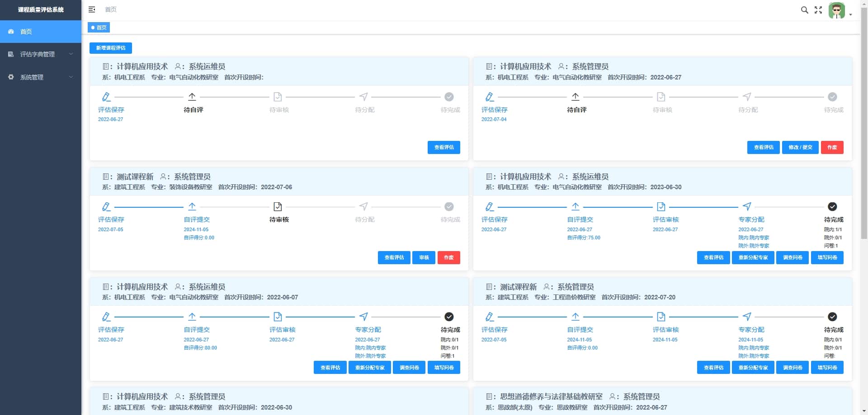The width and height of the screenshot is (868, 415).
Task: Go to 首页 in the left sidebar
Action: click(41, 32)
